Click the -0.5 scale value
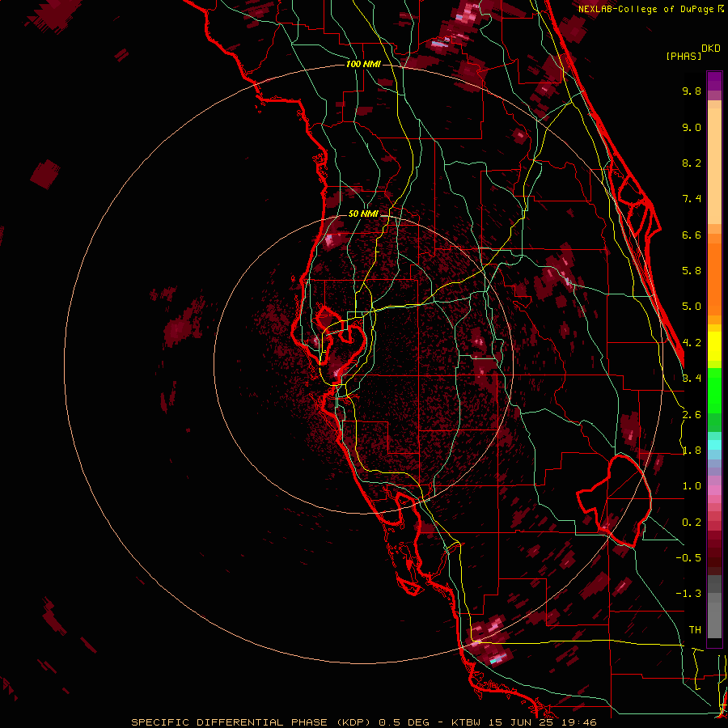728x728 pixels. (x=688, y=558)
